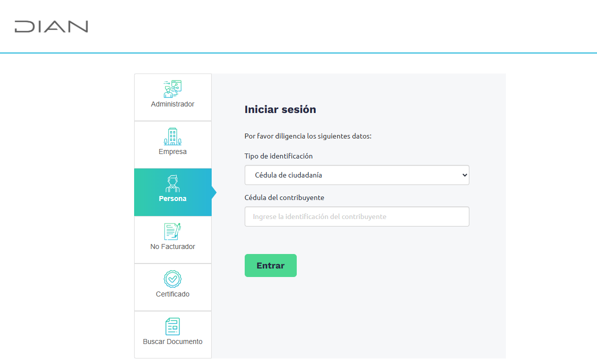Viewport: 597px width, 364px height.
Task: Select the Persona tab label
Action: point(173,198)
